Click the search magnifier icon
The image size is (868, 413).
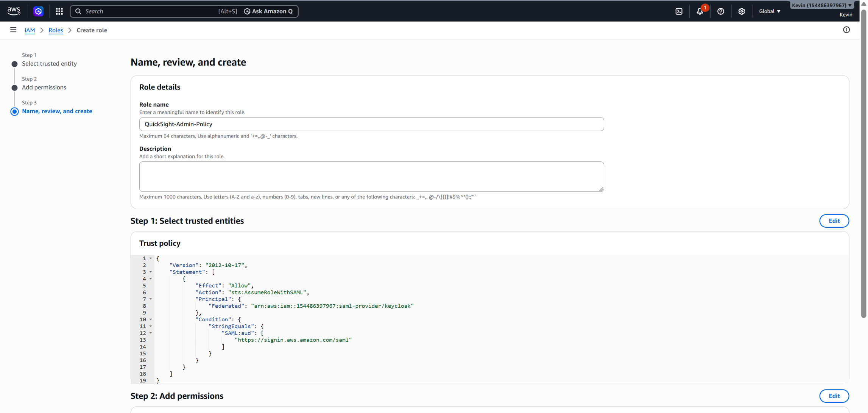click(78, 11)
